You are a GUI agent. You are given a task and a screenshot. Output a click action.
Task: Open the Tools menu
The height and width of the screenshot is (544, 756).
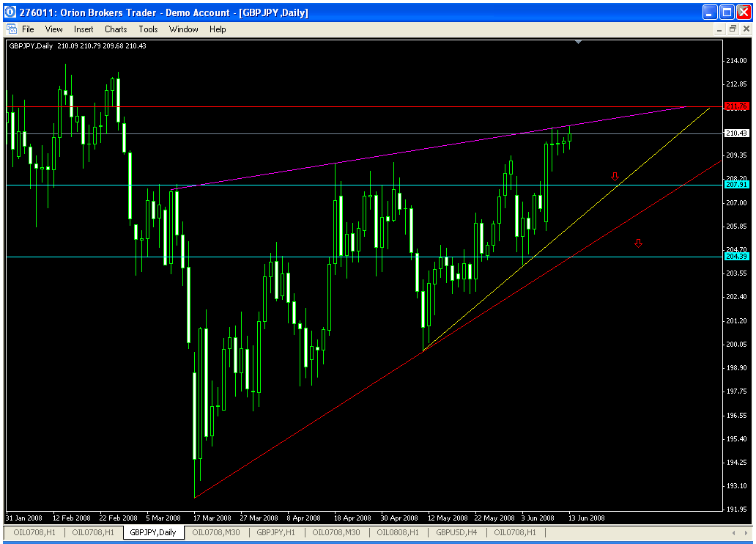tap(148, 29)
